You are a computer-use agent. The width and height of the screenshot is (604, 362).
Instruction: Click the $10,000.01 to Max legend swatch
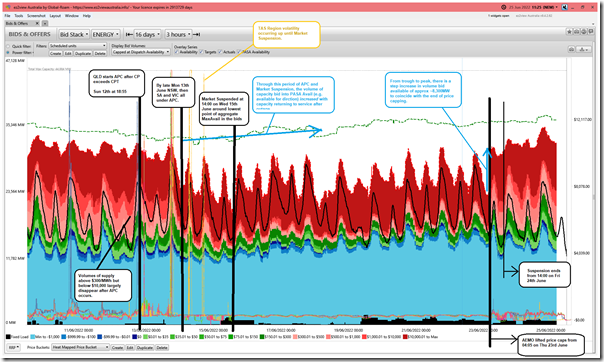coord(405,337)
